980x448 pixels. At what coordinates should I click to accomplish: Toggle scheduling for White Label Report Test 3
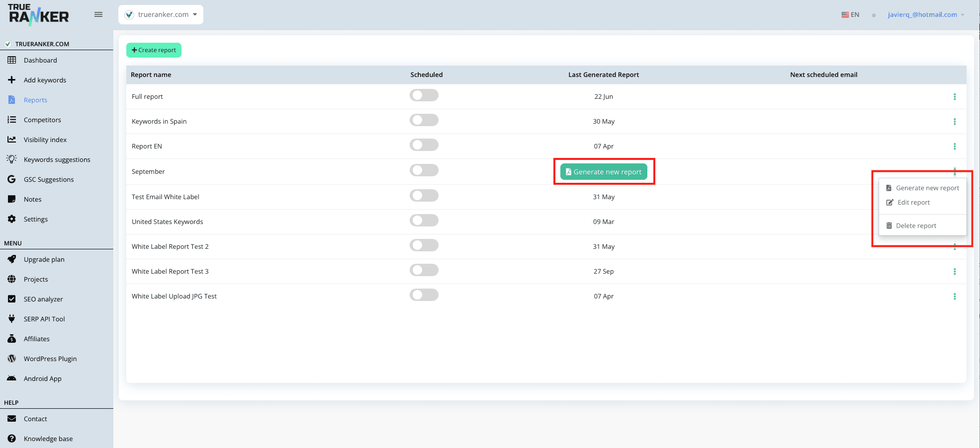[x=424, y=270]
